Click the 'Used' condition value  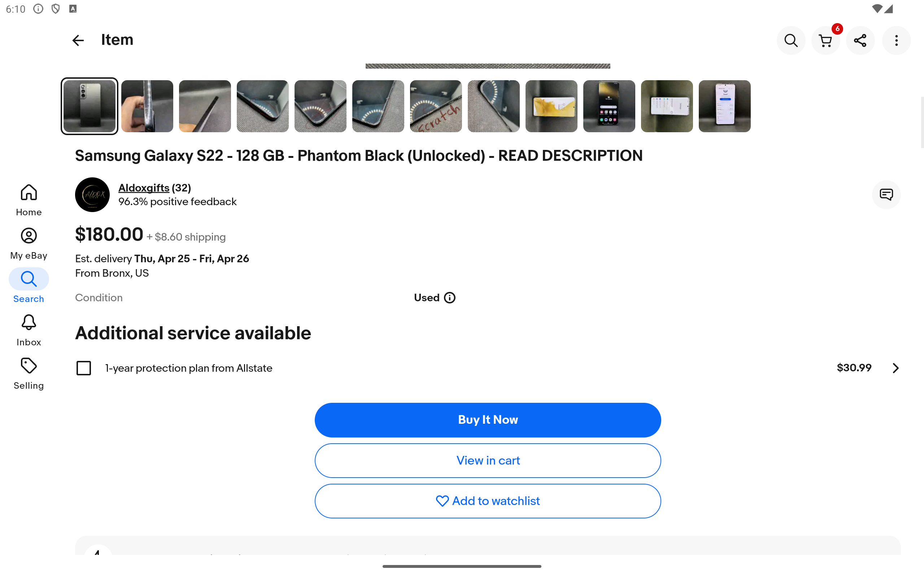pos(427,298)
